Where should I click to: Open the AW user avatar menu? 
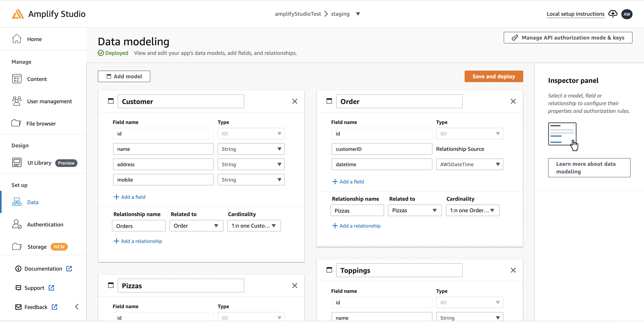(x=627, y=14)
